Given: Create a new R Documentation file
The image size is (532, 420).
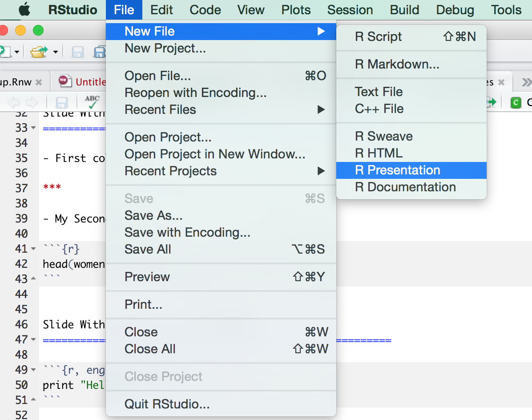Looking at the screenshot, I should [x=411, y=187].
